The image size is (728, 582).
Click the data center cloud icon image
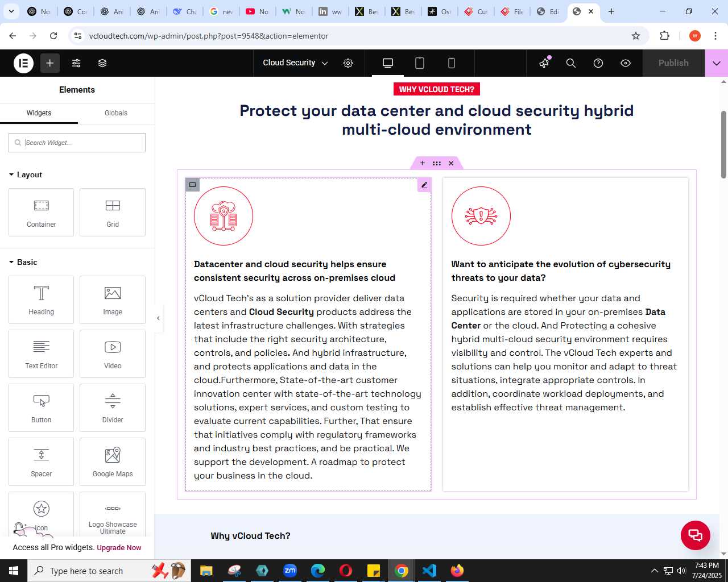pos(224,216)
